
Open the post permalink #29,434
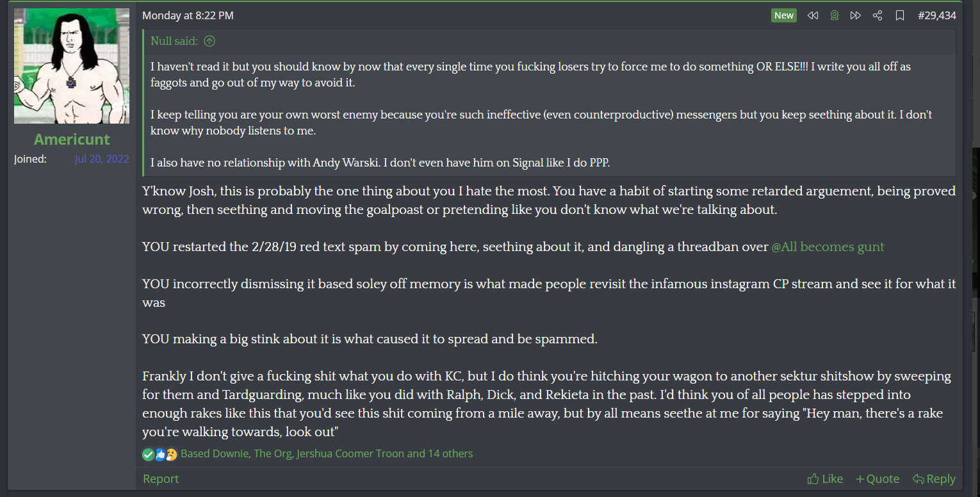936,15
